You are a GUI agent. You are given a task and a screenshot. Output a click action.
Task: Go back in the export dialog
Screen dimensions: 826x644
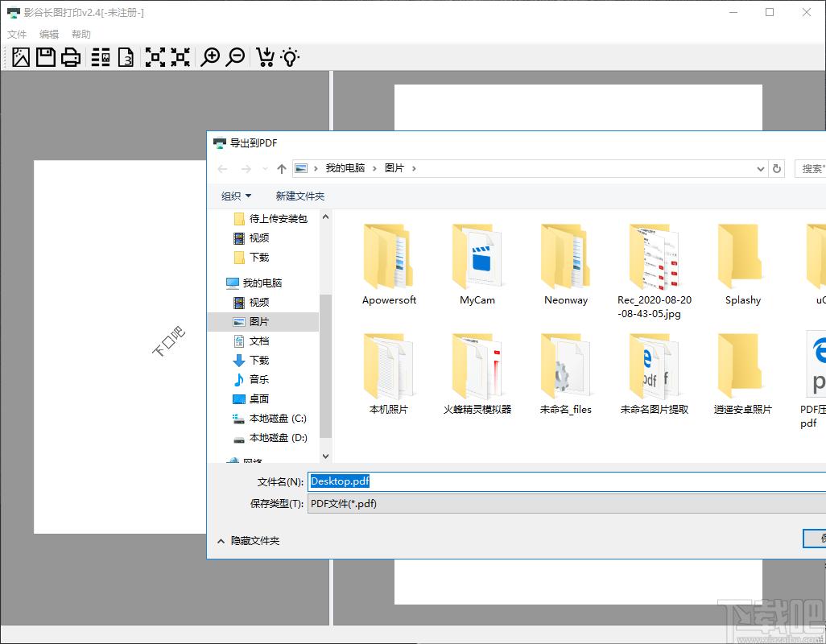click(x=223, y=169)
